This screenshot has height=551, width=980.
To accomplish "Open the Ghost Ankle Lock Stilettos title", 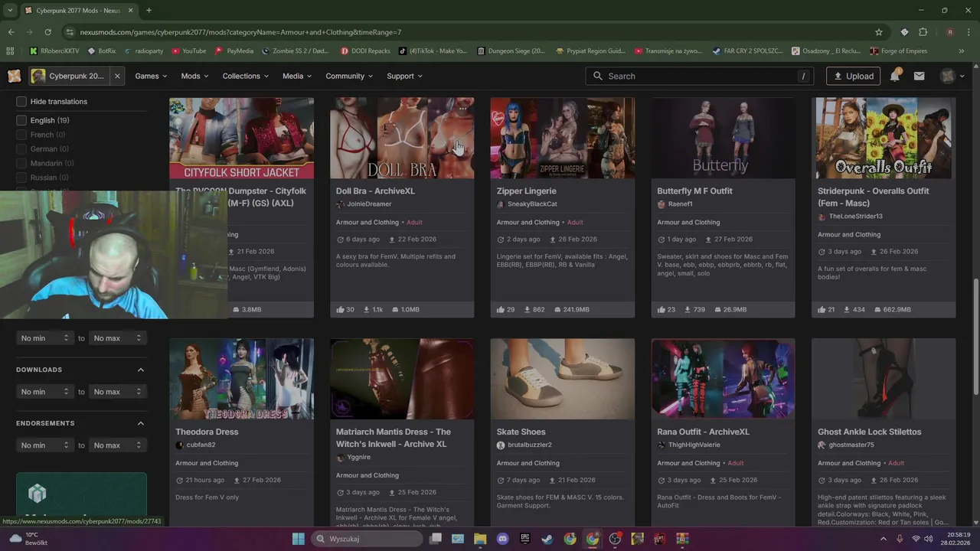I will tap(869, 432).
